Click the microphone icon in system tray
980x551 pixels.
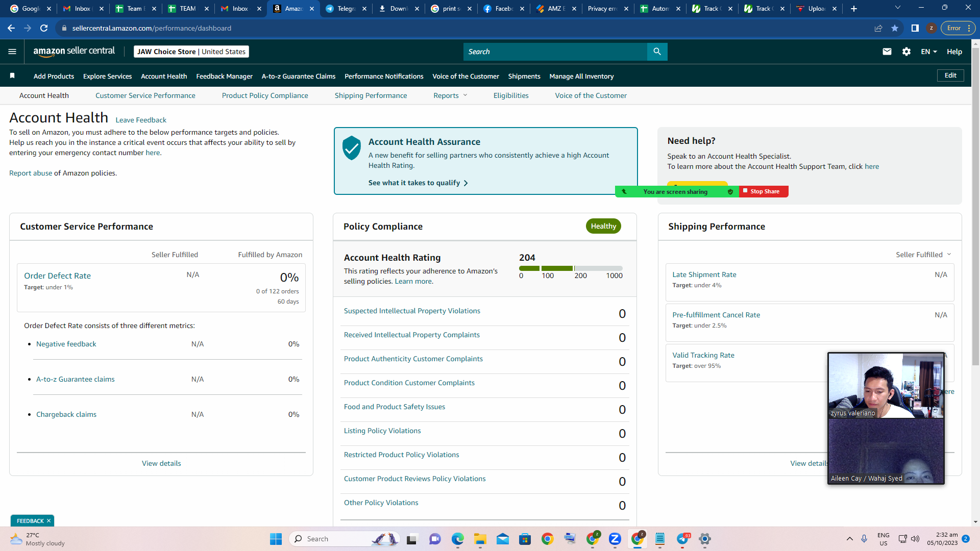[864, 539]
